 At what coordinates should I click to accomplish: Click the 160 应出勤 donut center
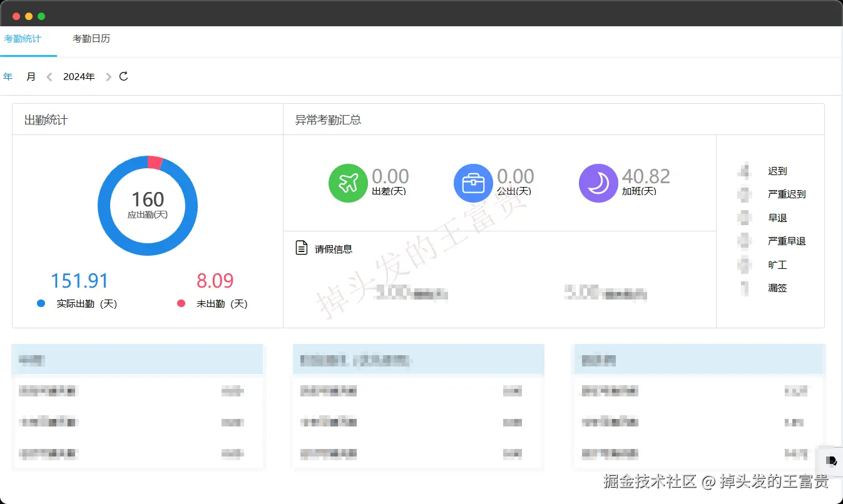click(148, 205)
